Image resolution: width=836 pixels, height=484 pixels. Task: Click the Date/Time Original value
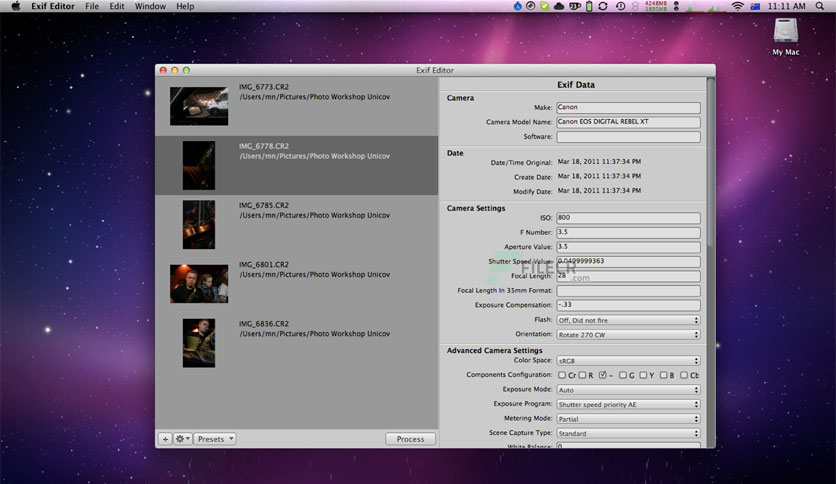tap(599, 162)
